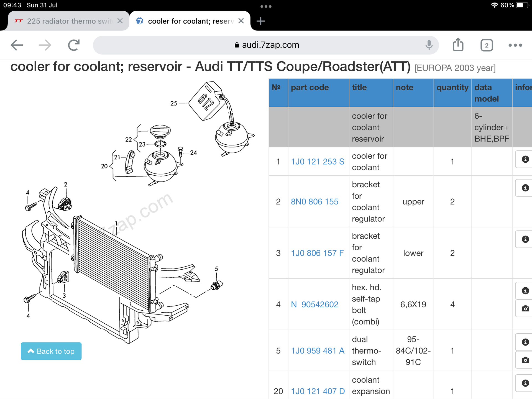Select the 'title' column header
Screen dimensions: 532x399
click(x=371, y=93)
